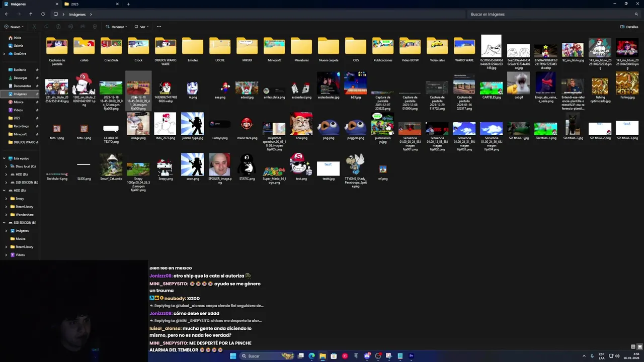Image resolution: width=644 pixels, height=362 pixels.
Task: Click Imágenes in the address breadcrumb
Action: tap(77, 14)
